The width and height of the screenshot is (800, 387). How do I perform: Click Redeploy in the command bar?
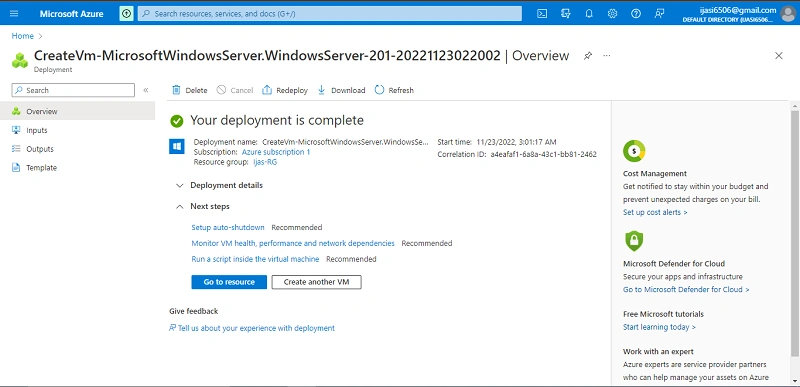click(x=285, y=90)
